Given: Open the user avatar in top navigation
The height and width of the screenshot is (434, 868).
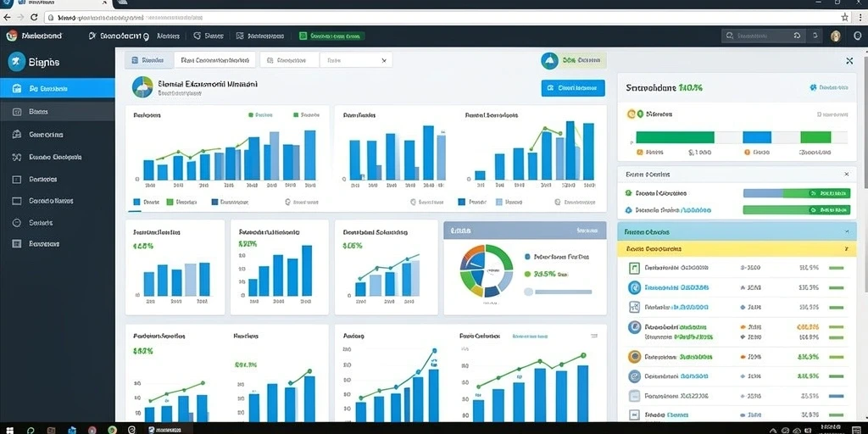Looking at the screenshot, I should [835, 36].
